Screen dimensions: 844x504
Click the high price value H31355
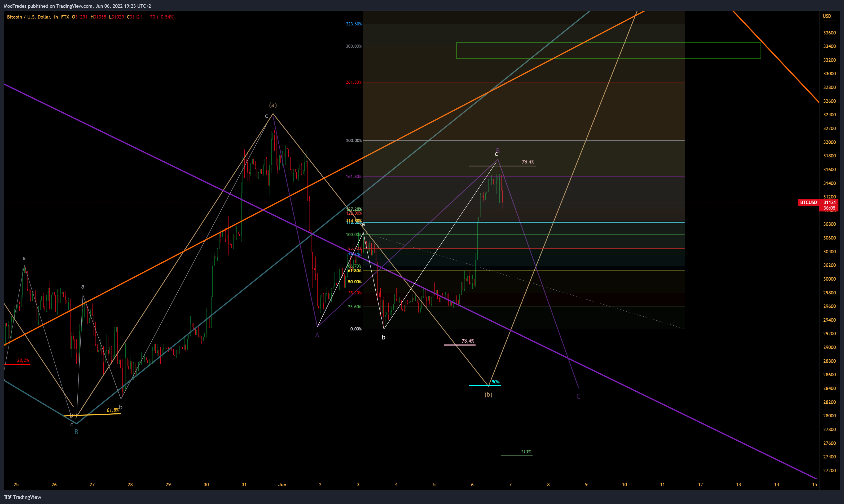tap(99, 17)
